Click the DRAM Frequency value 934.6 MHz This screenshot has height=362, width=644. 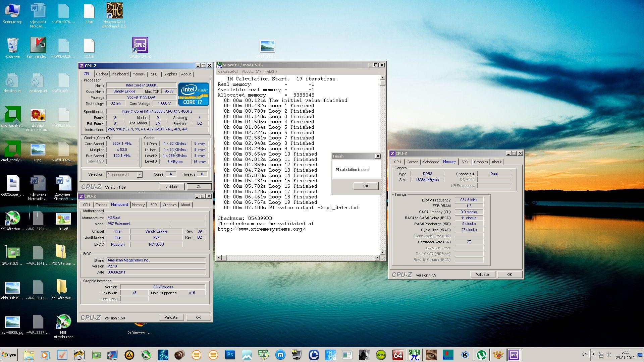[x=469, y=200]
